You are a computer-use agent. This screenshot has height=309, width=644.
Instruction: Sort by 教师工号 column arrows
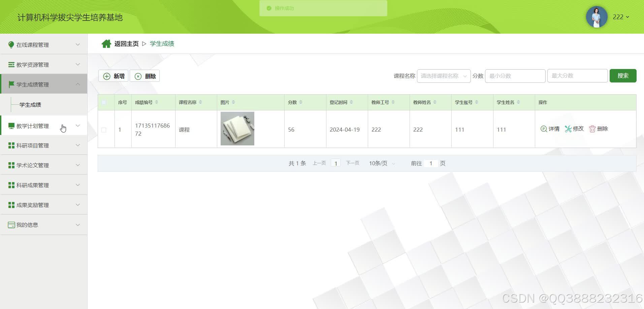click(x=393, y=102)
